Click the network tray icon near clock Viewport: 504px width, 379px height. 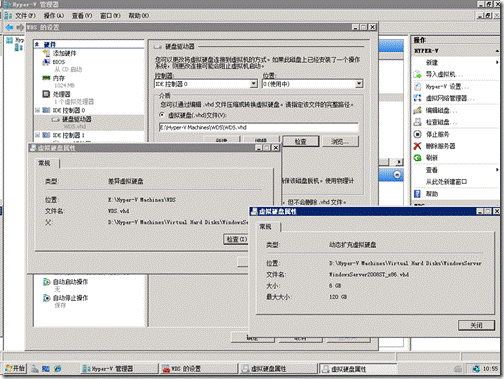(476, 369)
